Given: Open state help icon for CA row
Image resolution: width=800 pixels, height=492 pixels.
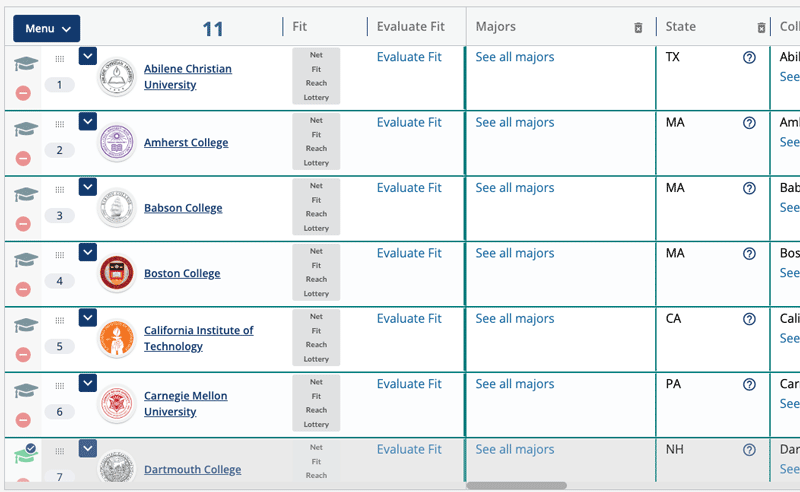Looking at the screenshot, I should click(x=749, y=319).
